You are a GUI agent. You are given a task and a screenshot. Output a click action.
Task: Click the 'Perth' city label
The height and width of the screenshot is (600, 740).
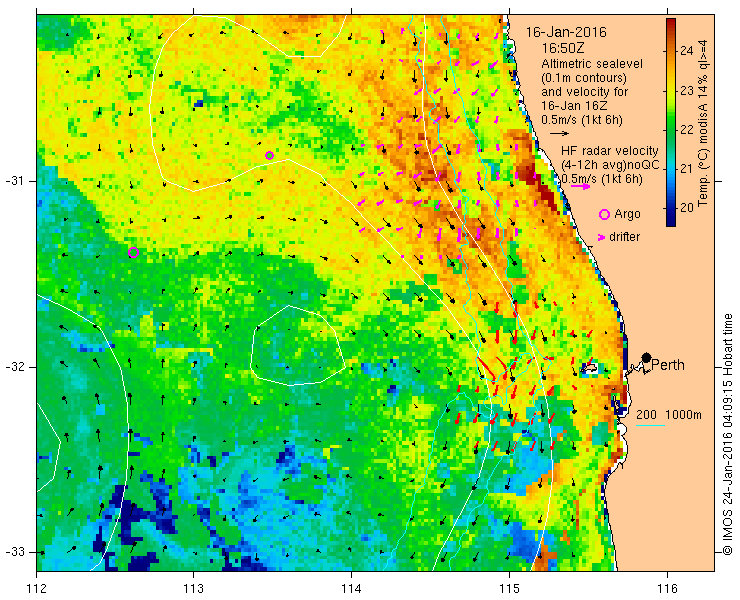[x=668, y=365]
